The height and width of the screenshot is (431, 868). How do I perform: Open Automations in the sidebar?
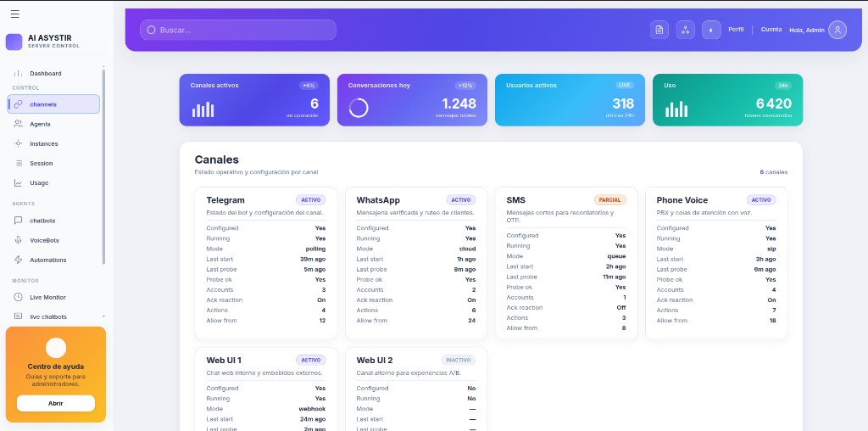pos(47,260)
